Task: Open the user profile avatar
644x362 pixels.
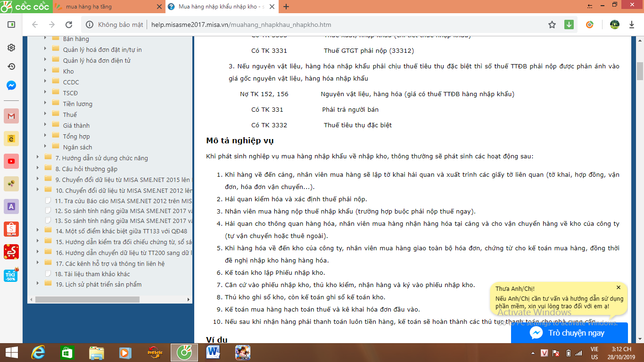Action: click(614, 25)
